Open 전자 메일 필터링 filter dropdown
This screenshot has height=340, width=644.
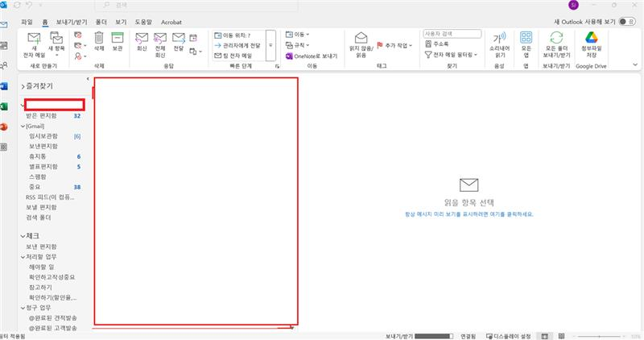click(451, 54)
